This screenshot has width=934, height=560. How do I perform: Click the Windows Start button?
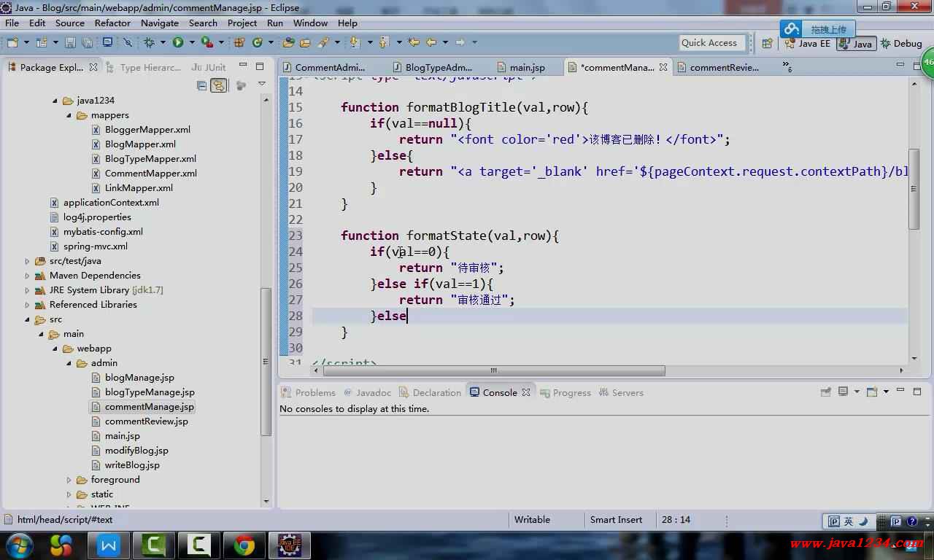(18, 545)
